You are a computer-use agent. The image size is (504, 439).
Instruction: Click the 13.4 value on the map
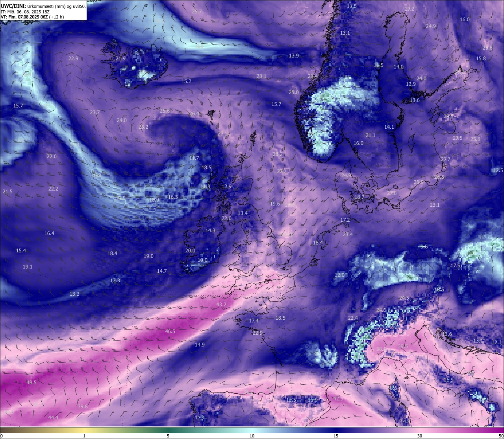coord(243,213)
